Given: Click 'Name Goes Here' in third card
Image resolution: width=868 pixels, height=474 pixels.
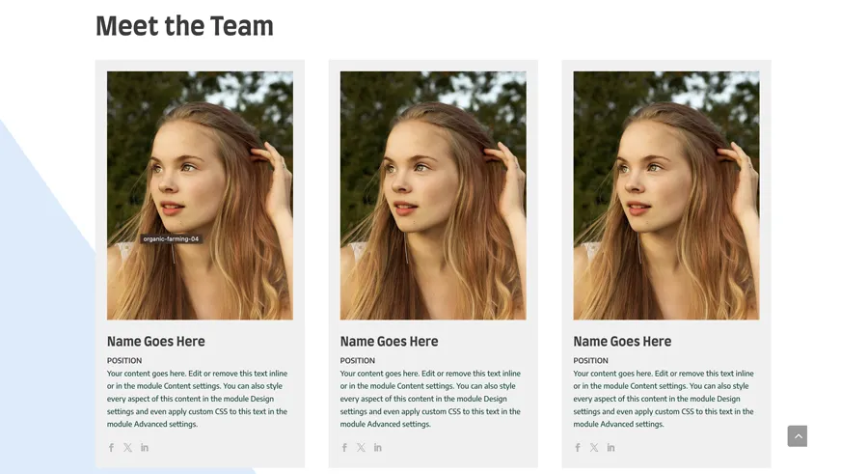Looking at the screenshot, I should click(622, 342).
